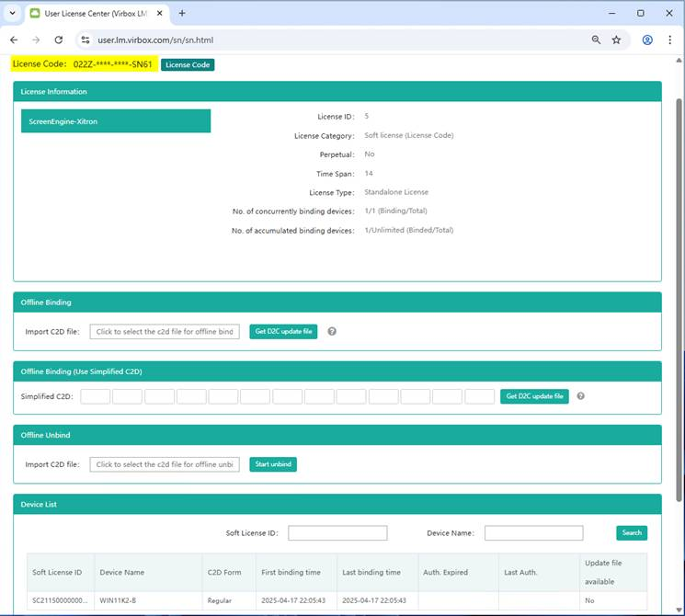The image size is (685, 616).
Task: Click the page vertical scrollbar thumb
Action: [679, 300]
